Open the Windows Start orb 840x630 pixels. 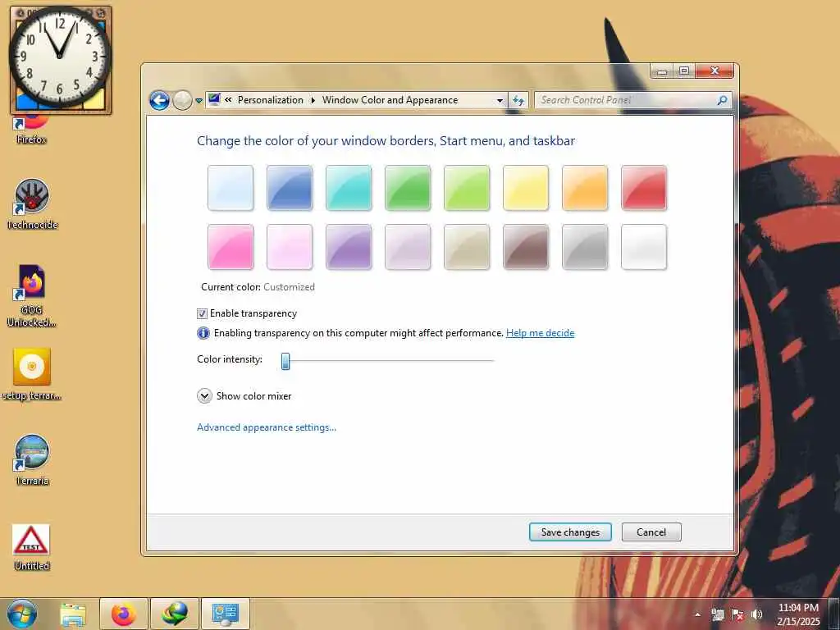coord(21,614)
